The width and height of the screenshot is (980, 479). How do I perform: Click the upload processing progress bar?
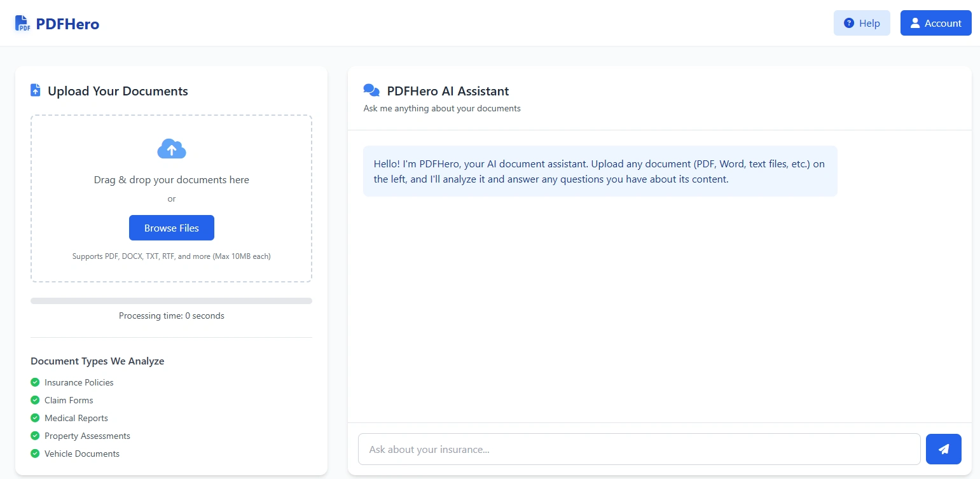171,301
